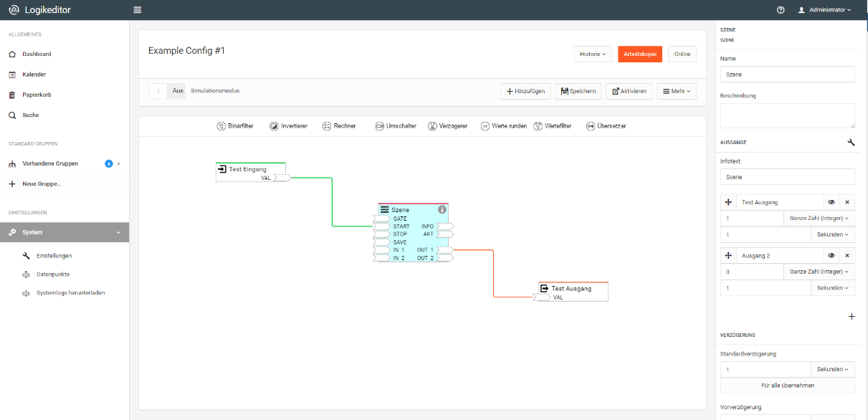
Task: Open help question mark icon
Action: pos(781,10)
